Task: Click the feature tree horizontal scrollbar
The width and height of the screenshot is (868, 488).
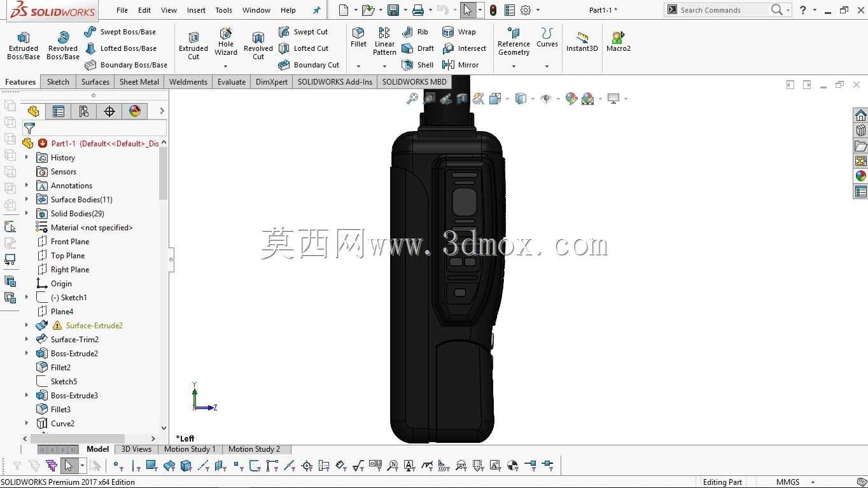Action: coord(78,438)
